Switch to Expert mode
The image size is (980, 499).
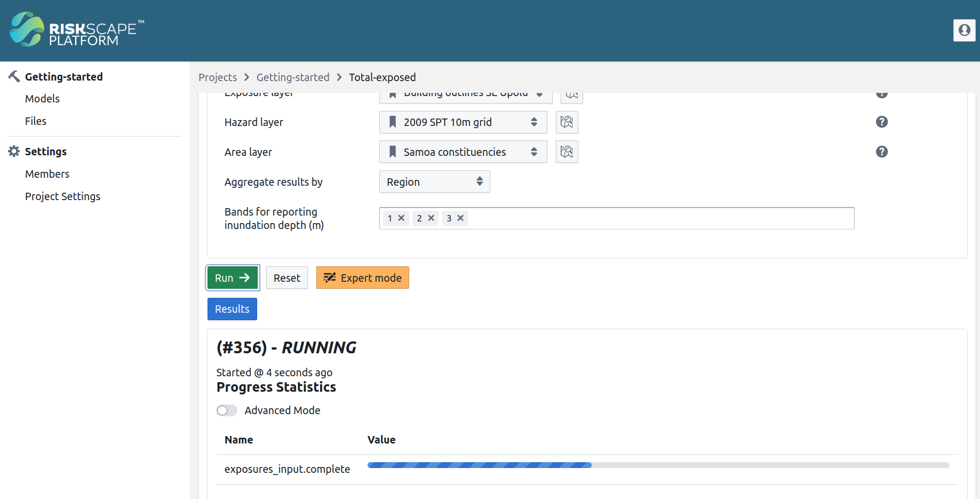click(x=363, y=278)
